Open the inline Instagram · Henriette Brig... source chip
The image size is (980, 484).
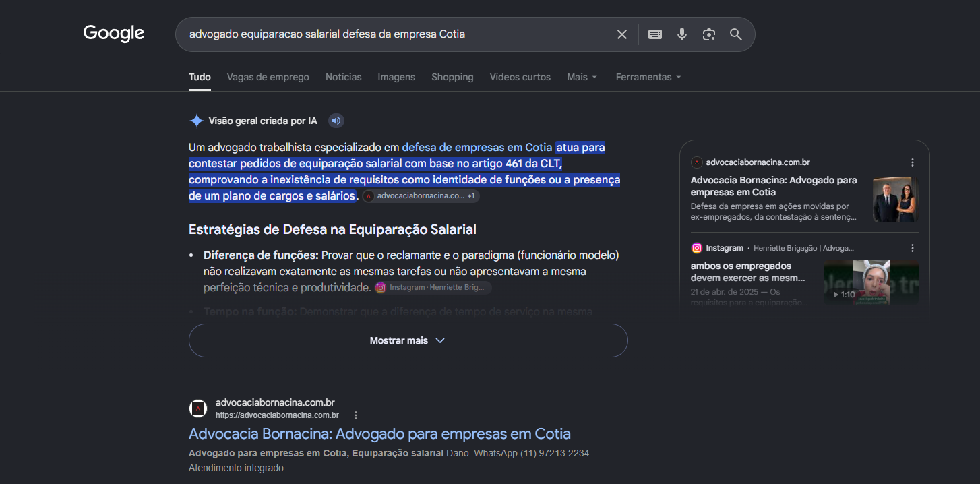click(x=433, y=287)
